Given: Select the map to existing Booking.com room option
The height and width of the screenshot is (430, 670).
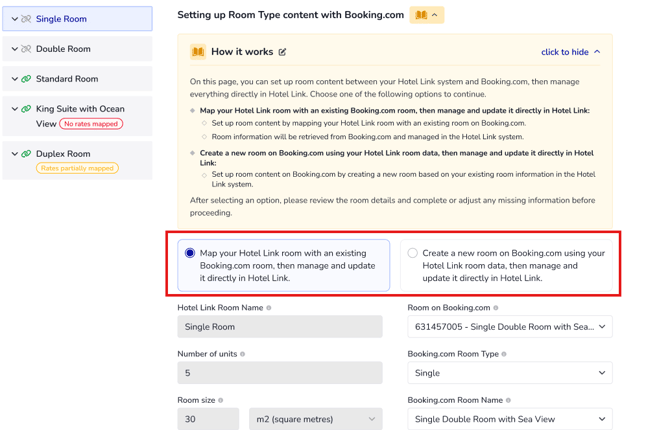Looking at the screenshot, I should tap(190, 254).
